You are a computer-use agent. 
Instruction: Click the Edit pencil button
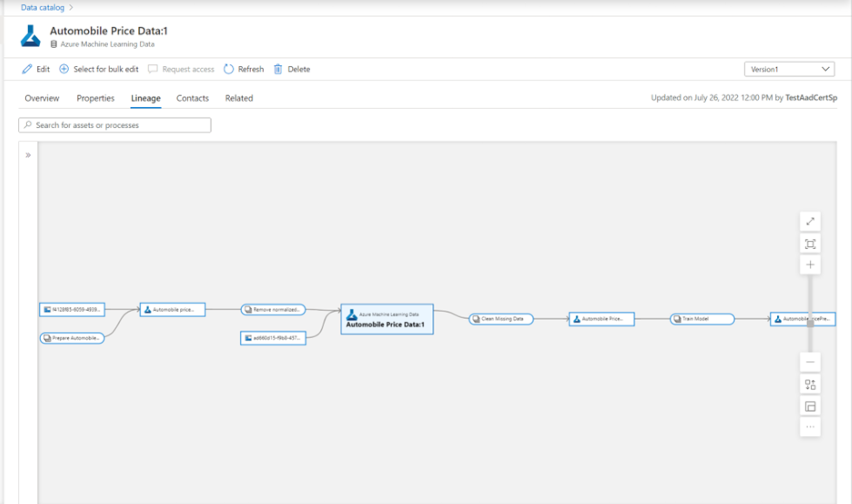pyautogui.click(x=36, y=69)
